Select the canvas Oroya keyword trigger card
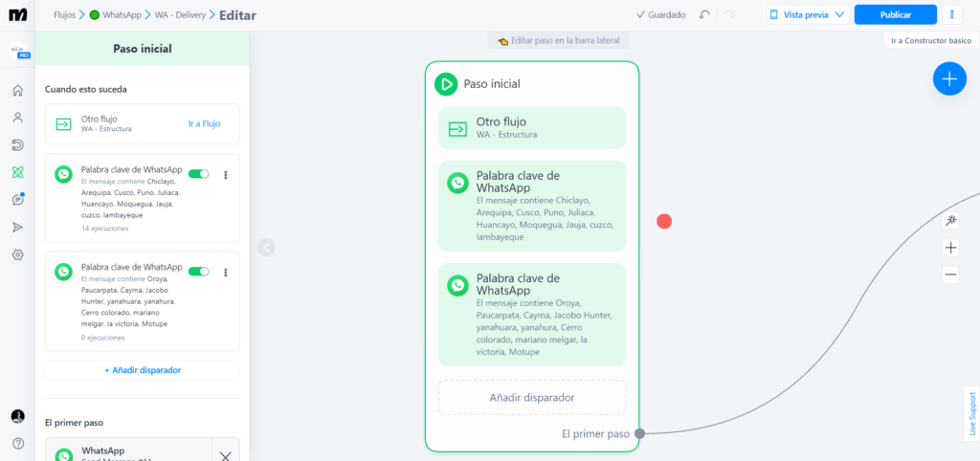This screenshot has height=461, width=980. (x=532, y=315)
